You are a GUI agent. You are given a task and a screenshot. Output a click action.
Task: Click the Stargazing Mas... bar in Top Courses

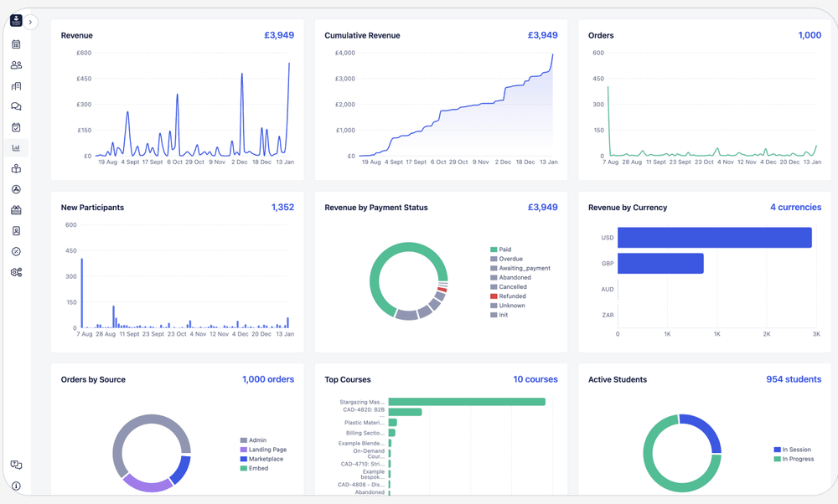point(465,400)
